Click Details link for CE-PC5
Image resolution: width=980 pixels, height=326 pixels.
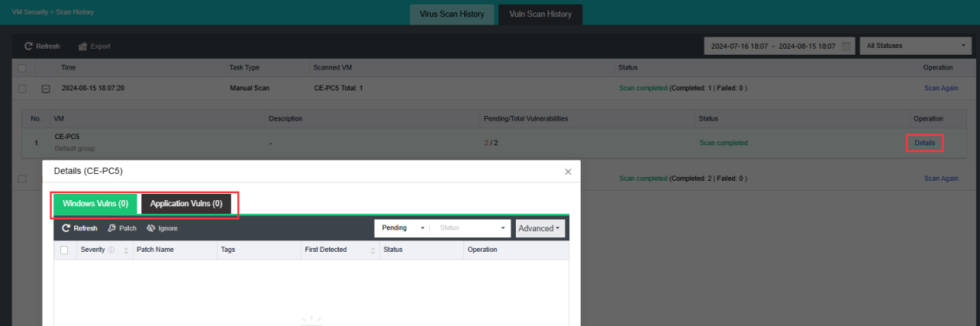tap(924, 143)
